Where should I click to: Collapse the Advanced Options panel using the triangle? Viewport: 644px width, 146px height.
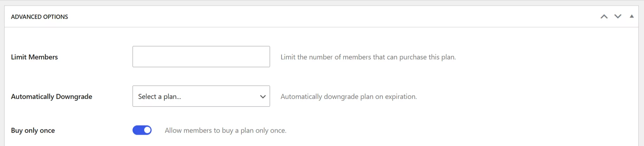[x=632, y=16]
